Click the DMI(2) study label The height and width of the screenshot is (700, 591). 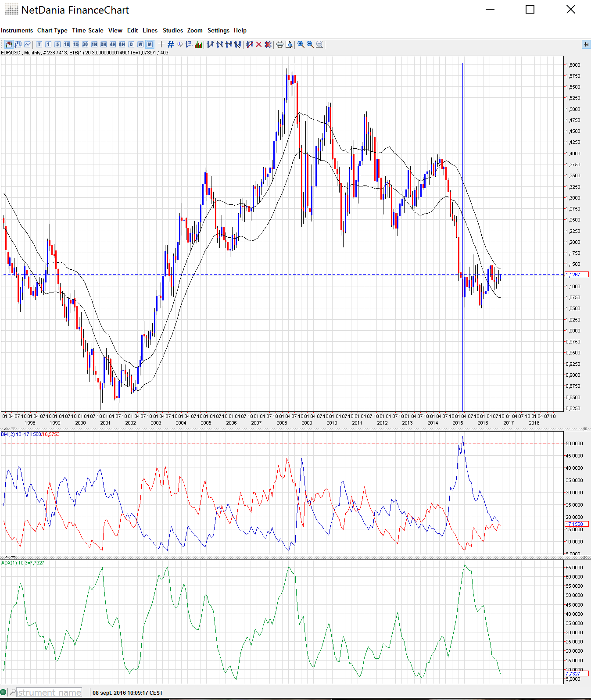point(30,434)
